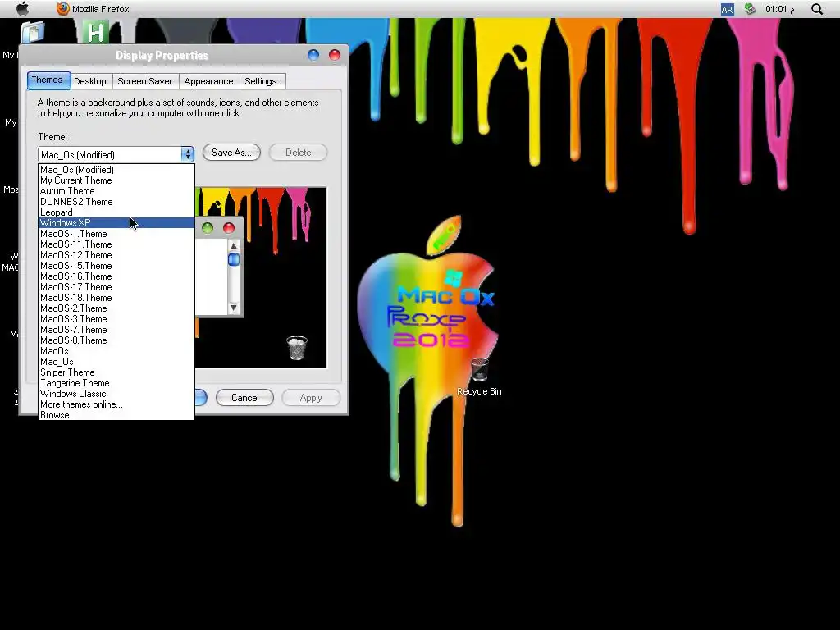The width and height of the screenshot is (840, 630).
Task: Pick MacOS-16.Theme
Action: (x=116, y=276)
